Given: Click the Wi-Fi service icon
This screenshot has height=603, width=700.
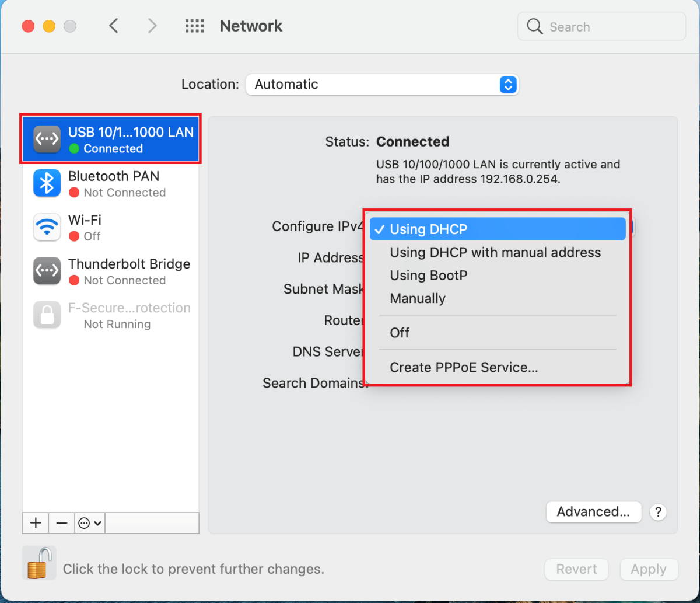Looking at the screenshot, I should coord(47,227).
